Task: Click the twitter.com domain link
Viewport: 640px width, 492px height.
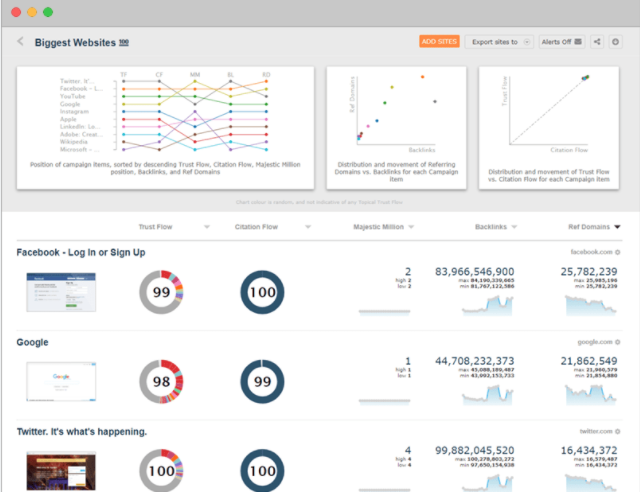Action: [596, 432]
